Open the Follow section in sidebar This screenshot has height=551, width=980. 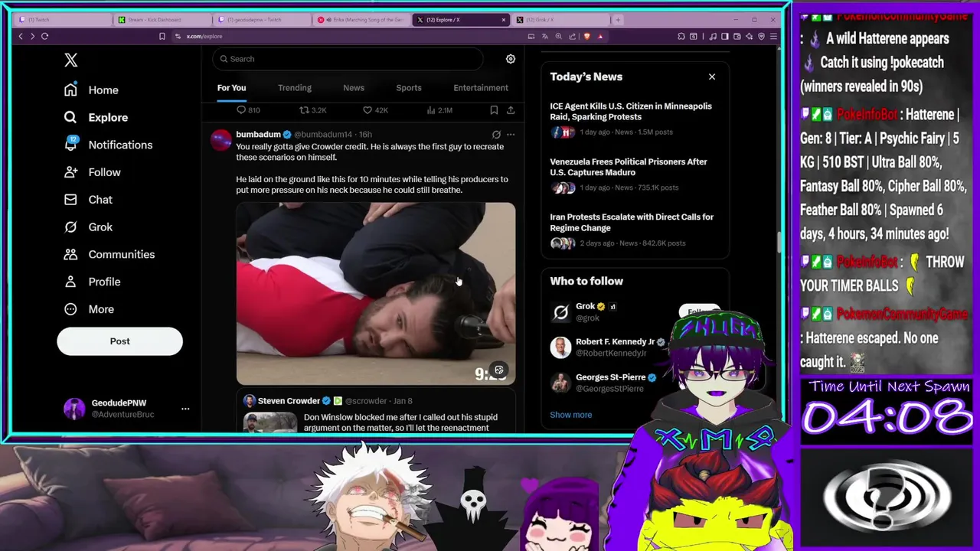92,172
